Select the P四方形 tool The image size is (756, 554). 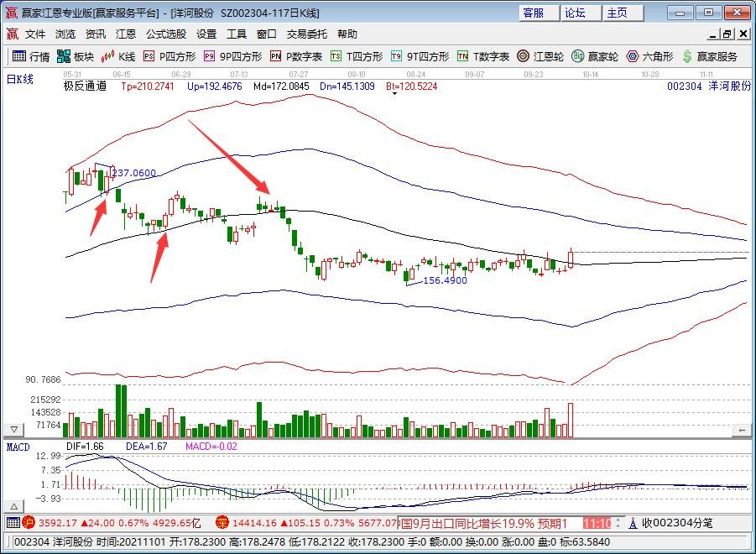169,56
